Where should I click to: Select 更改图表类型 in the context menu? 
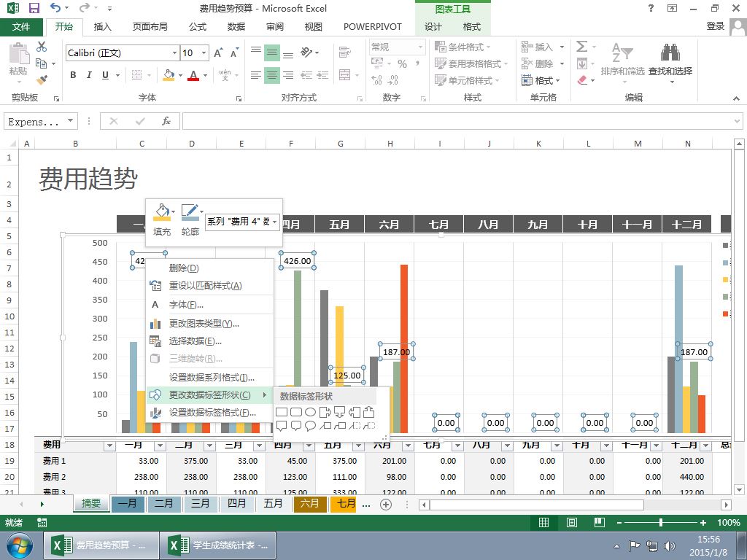coord(209,324)
